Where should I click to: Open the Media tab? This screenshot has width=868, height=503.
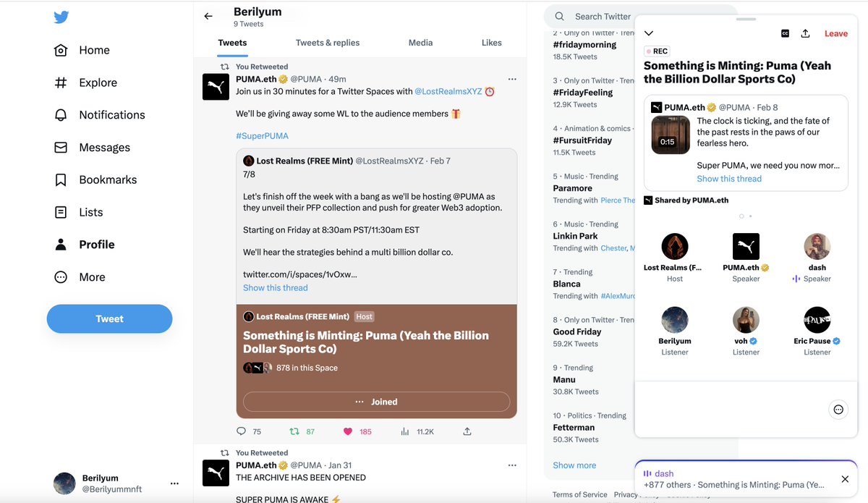pos(420,43)
